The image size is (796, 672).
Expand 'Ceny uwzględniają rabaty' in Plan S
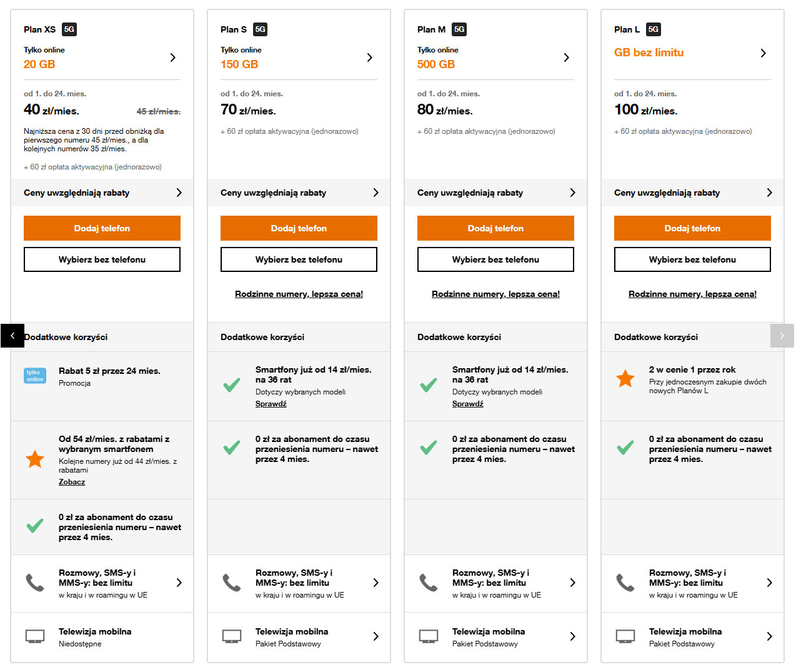point(376,193)
